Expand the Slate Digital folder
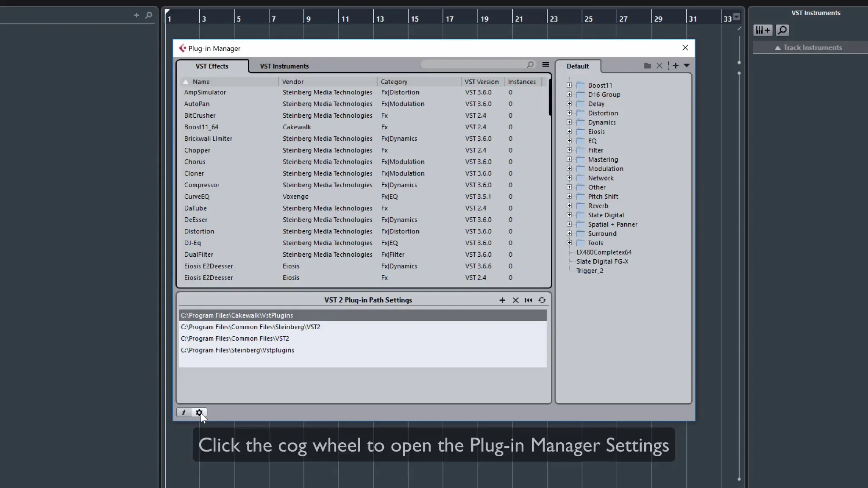868x488 pixels. (x=569, y=215)
